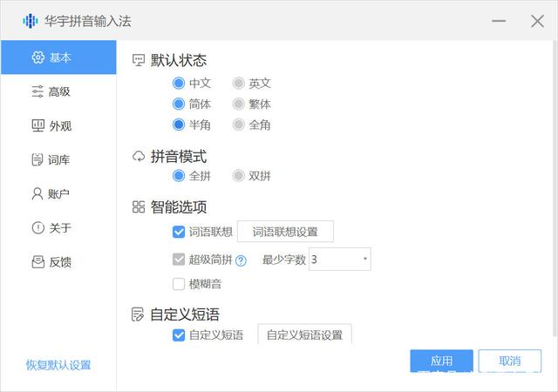This screenshot has height=392, width=558.
Task: Choose the 简体 radio option
Action: (x=179, y=105)
